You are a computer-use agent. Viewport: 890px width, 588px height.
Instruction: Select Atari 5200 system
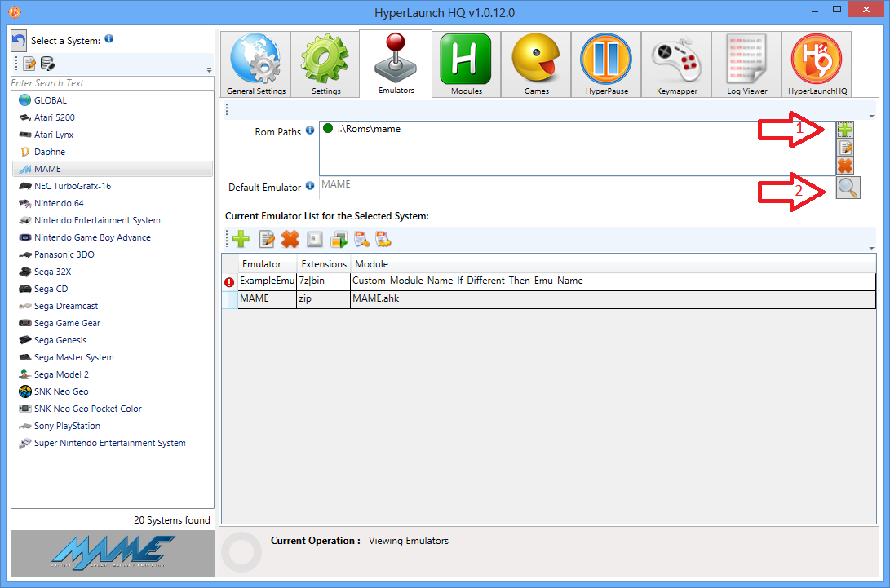[113, 117]
